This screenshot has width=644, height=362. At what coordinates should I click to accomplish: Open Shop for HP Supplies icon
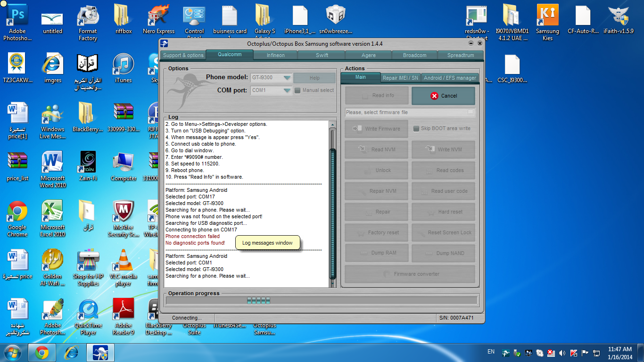pyautogui.click(x=88, y=268)
